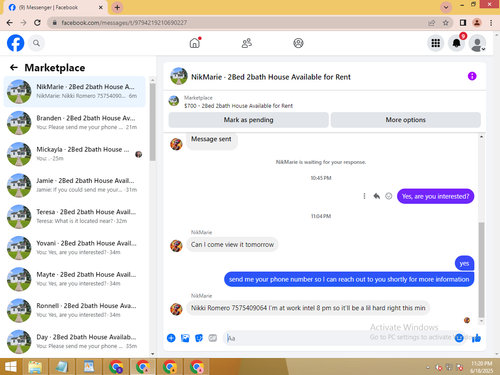
Task: Attach a photo using image icon
Action: point(185,338)
